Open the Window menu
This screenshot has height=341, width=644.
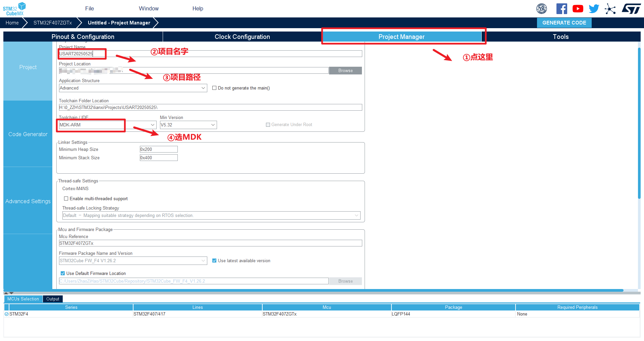pos(149,9)
